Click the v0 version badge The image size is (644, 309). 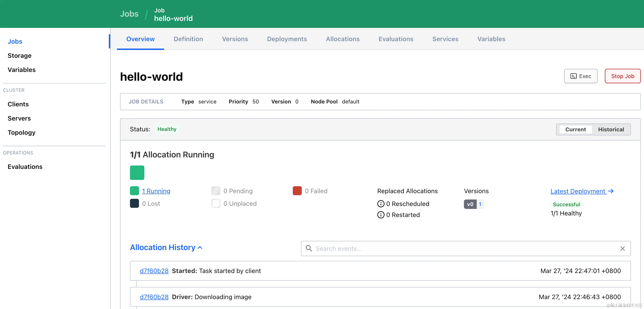(470, 204)
